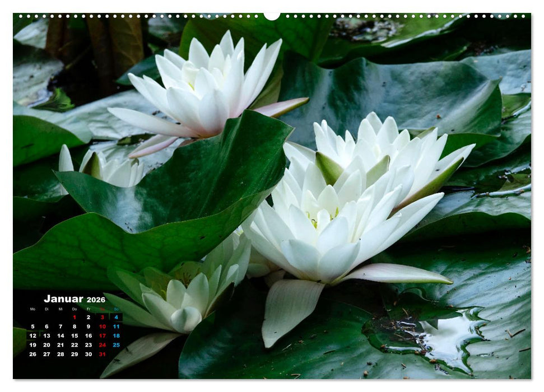Select the date 1 in red

click(75, 318)
